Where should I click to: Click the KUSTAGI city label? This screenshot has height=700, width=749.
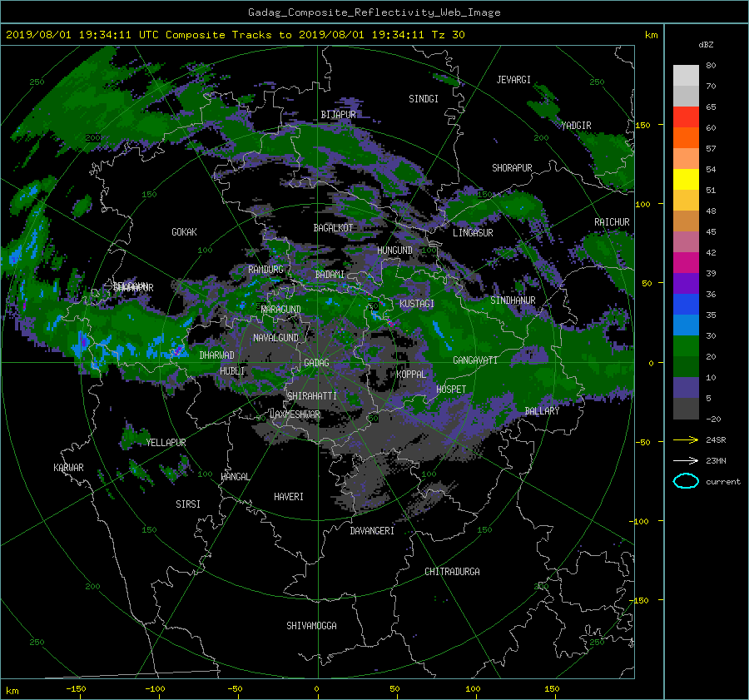(x=417, y=304)
